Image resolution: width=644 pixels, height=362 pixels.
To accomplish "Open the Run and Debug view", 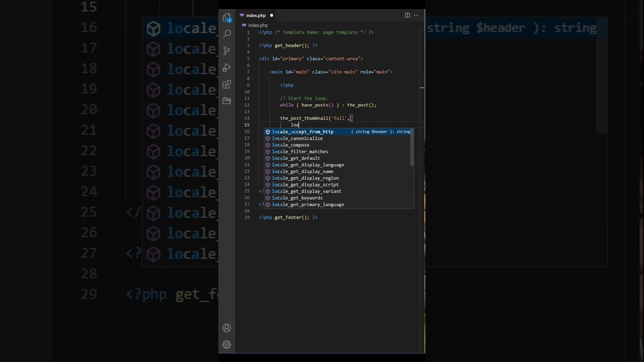I will (227, 67).
